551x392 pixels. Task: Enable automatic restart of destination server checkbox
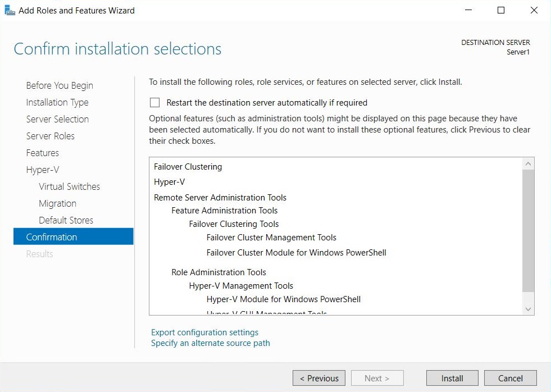coord(154,103)
